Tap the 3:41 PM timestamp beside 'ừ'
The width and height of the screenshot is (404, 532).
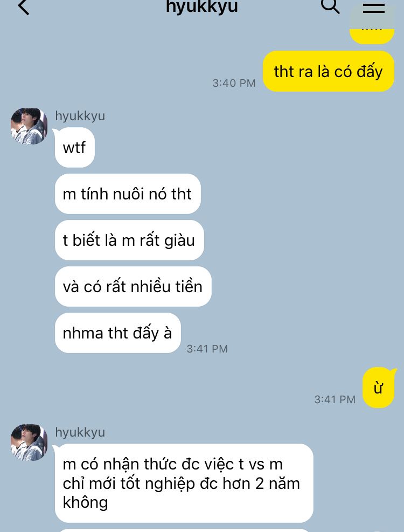[x=335, y=399]
